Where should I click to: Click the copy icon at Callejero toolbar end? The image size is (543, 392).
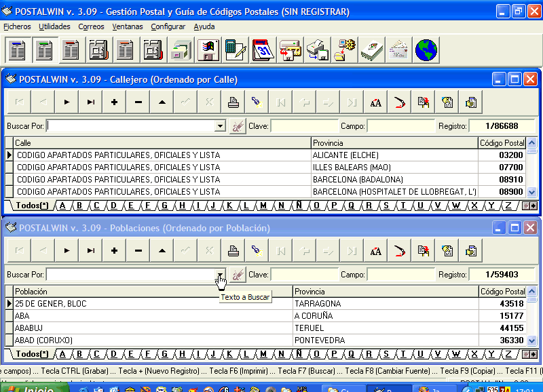click(471, 102)
